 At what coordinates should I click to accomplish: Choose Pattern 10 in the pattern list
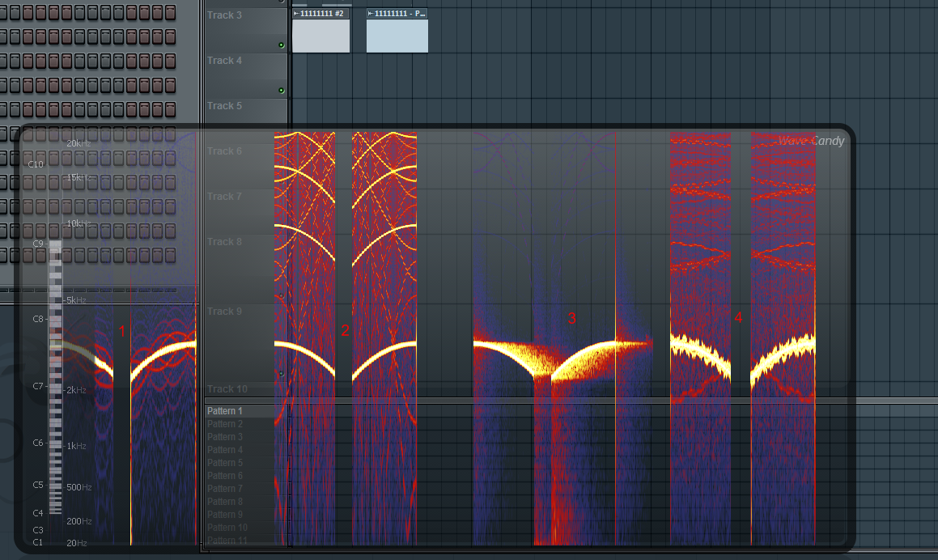pyautogui.click(x=247, y=528)
